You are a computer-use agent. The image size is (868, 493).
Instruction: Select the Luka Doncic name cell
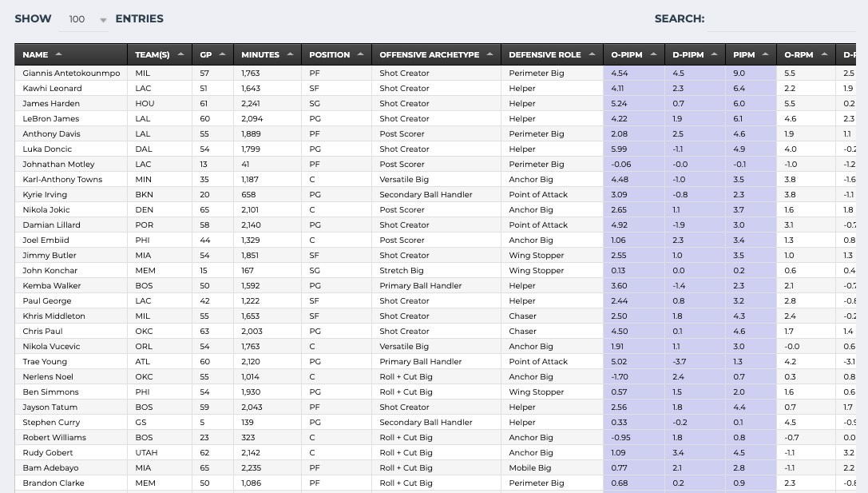[71, 149]
